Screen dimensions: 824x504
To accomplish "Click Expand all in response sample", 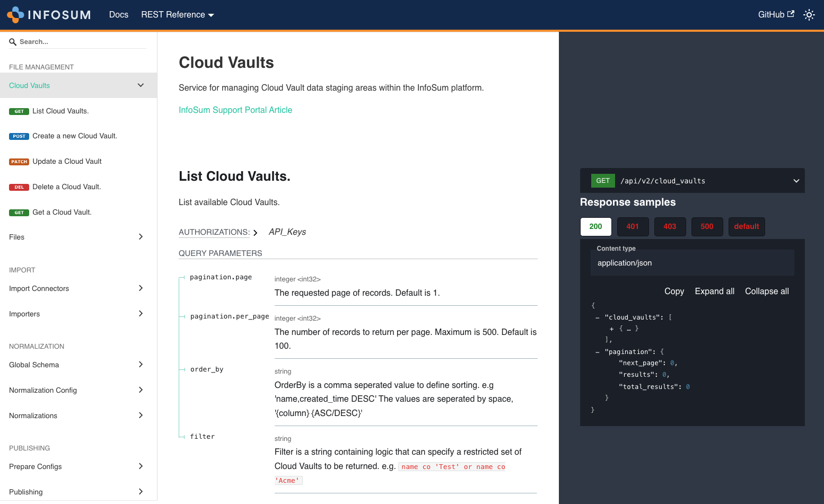I will point(715,291).
